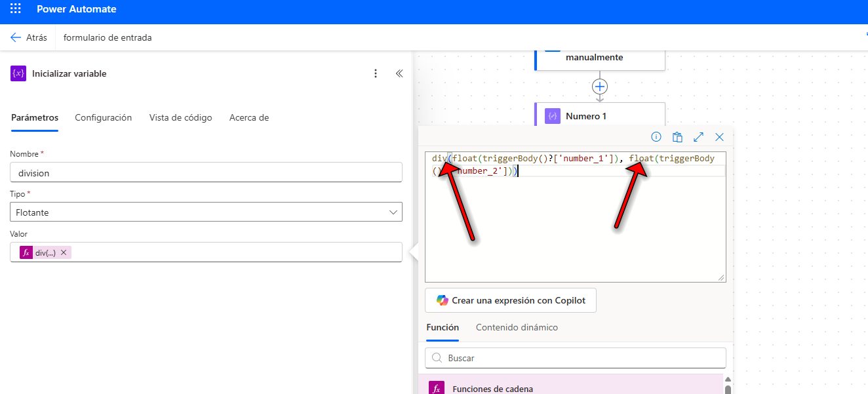Click the Inicializar variable panel title
The height and width of the screenshot is (394, 868).
[69, 73]
